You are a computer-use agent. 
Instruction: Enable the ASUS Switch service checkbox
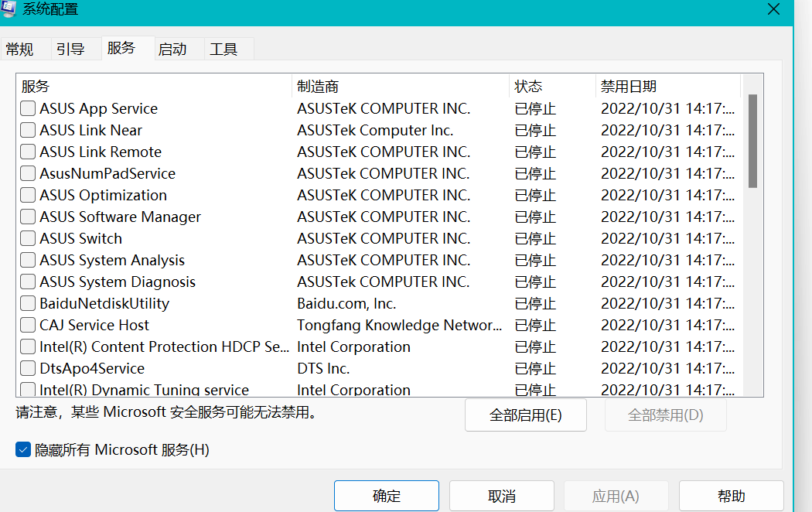[x=28, y=239]
